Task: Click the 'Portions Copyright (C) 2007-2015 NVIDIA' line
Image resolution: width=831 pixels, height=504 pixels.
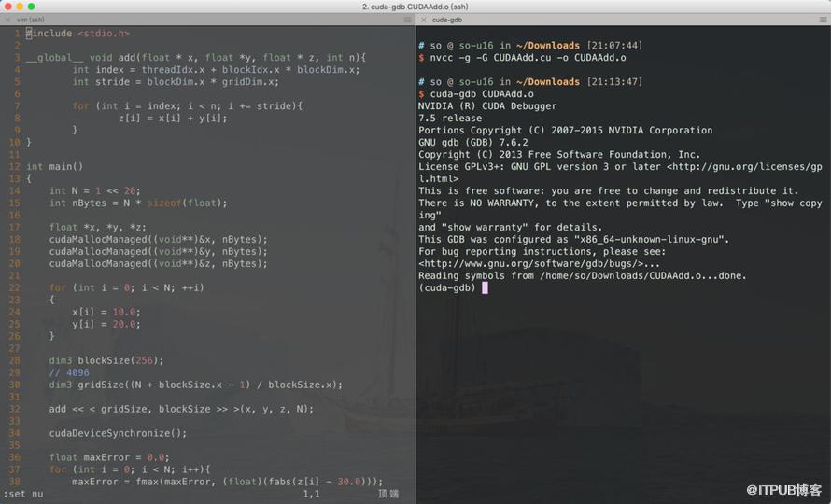Action: [566, 131]
